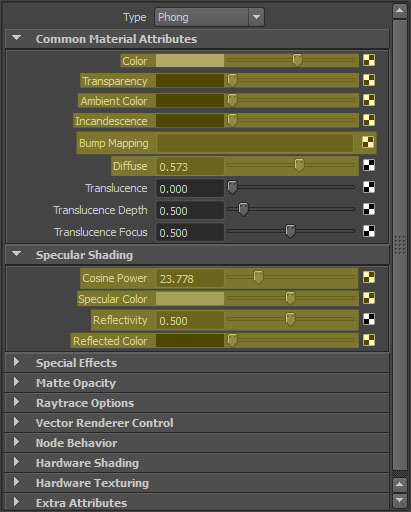Click the map button for Reflected Color

[369, 340]
